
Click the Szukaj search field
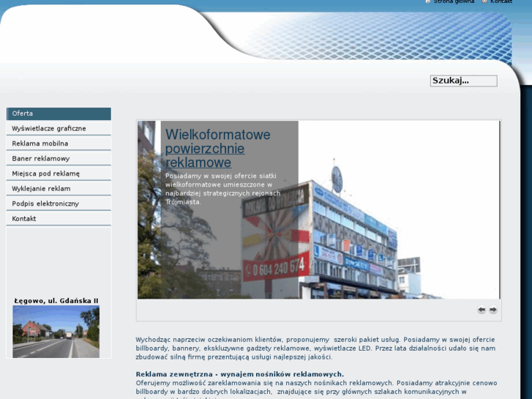(x=463, y=81)
